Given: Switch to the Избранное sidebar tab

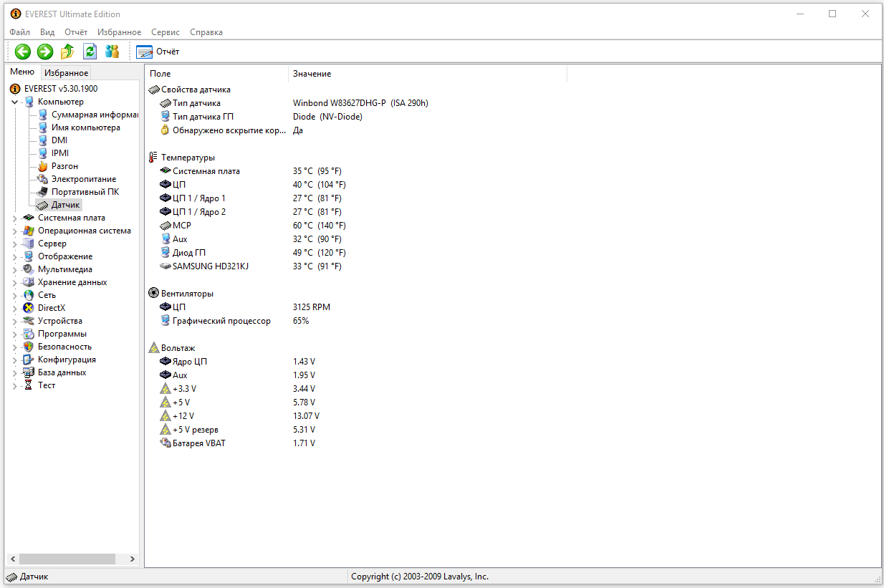Looking at the screenshot, I should [66, 72].
